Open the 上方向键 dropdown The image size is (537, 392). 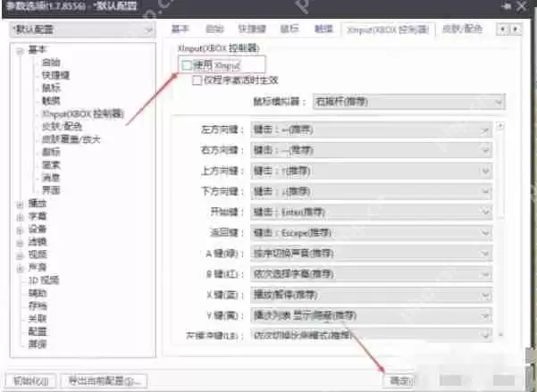point(371,171)
